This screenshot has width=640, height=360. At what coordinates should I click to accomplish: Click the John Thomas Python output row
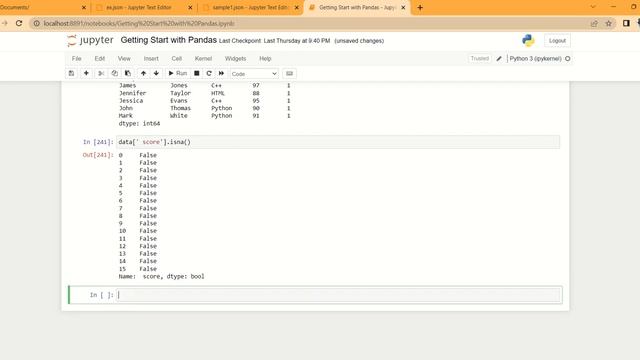pos(204,108)
